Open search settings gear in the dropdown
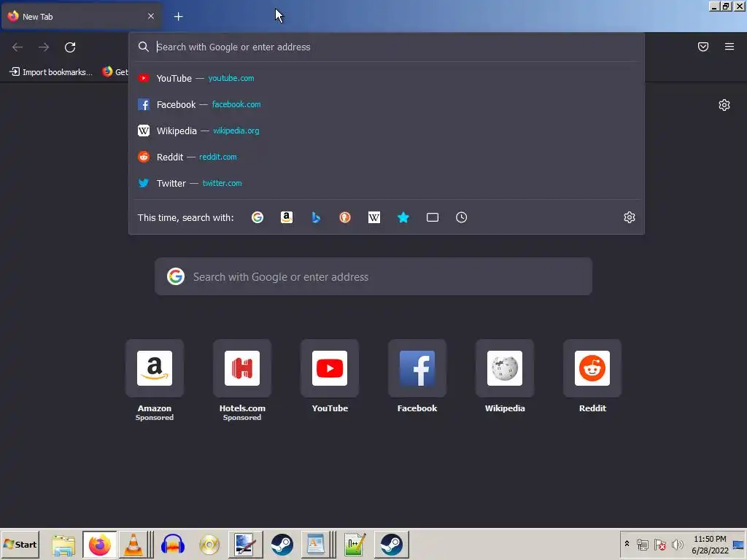Viewport: 747px width, 560px height. [630, 217]
